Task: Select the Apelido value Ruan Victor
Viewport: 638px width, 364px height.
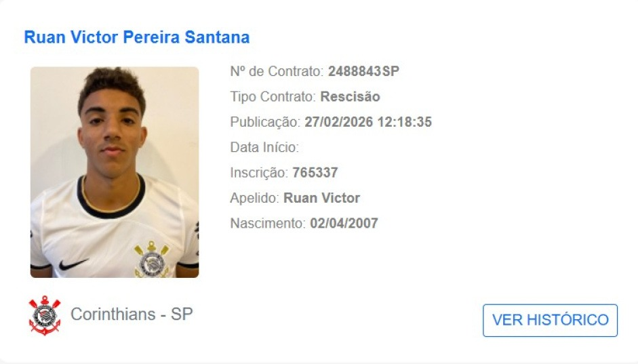Action: click(x=321, y=198)
